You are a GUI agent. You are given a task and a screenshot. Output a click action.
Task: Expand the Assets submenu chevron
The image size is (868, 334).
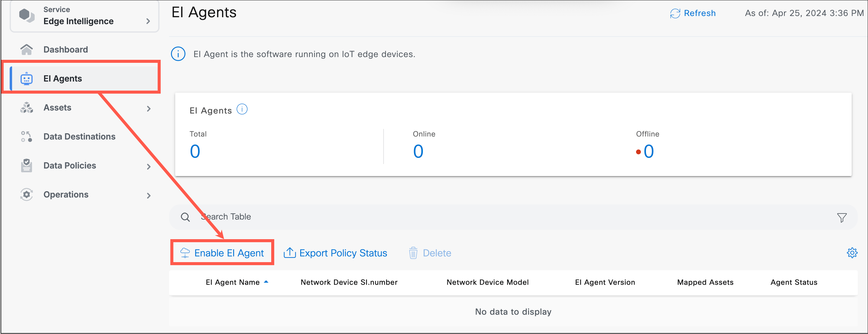[x=149, y=108]
